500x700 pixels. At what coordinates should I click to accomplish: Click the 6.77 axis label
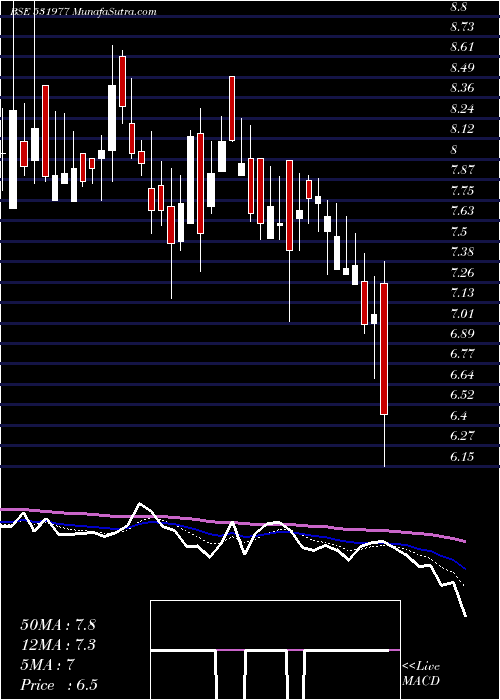[x=462, y=354]
